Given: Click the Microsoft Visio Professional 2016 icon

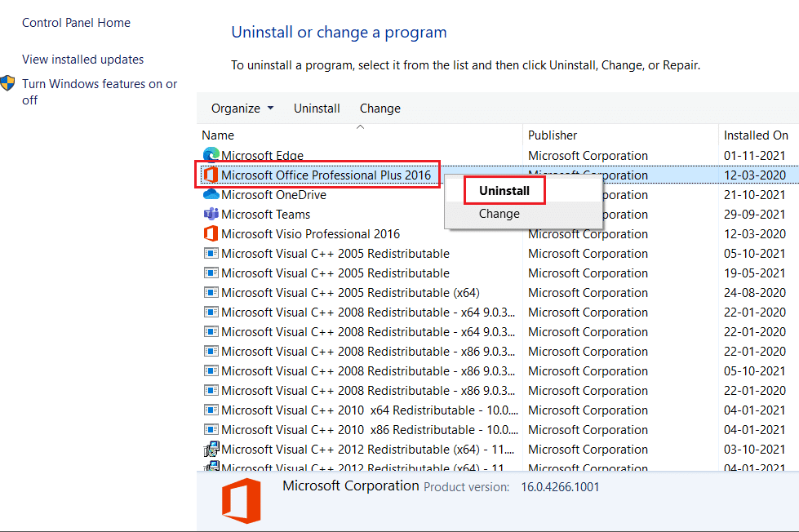Looking at the screenshot, I should pyautogui.click(x=211, y=233).
